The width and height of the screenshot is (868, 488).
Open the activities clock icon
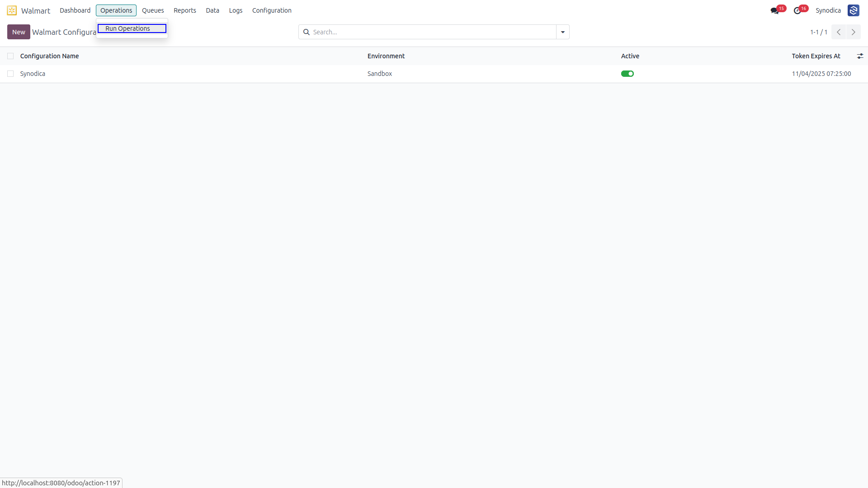click(797, 11)
